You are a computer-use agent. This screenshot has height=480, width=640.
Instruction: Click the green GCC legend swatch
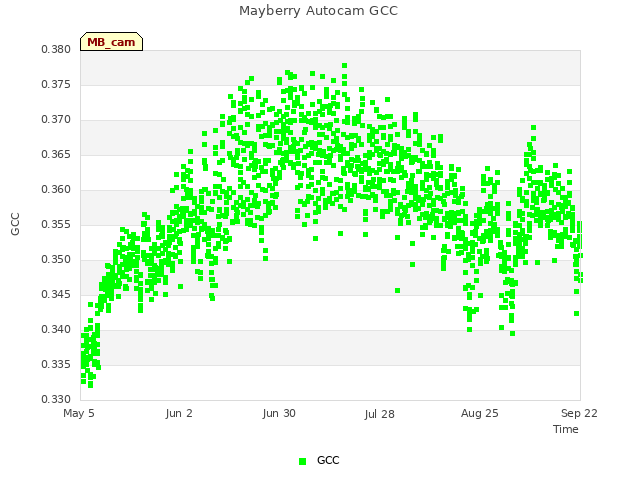tap(302, 461)
